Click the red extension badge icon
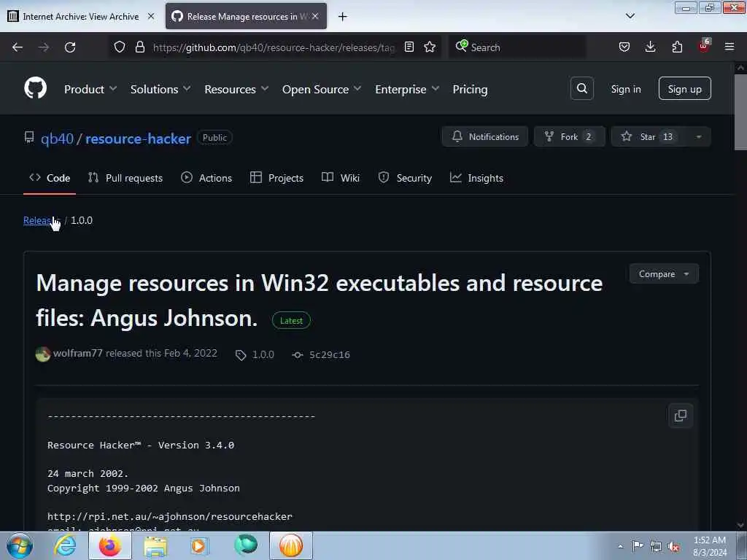This screenshot has width=747, height=560. pyautogui.click(x=704, y=46)
